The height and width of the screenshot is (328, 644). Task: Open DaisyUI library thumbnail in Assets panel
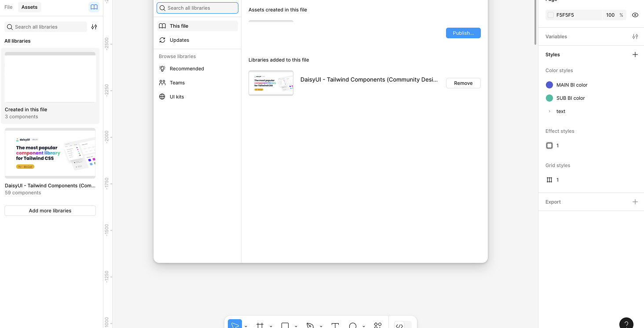pyautogui.click(x=50, y=153)
